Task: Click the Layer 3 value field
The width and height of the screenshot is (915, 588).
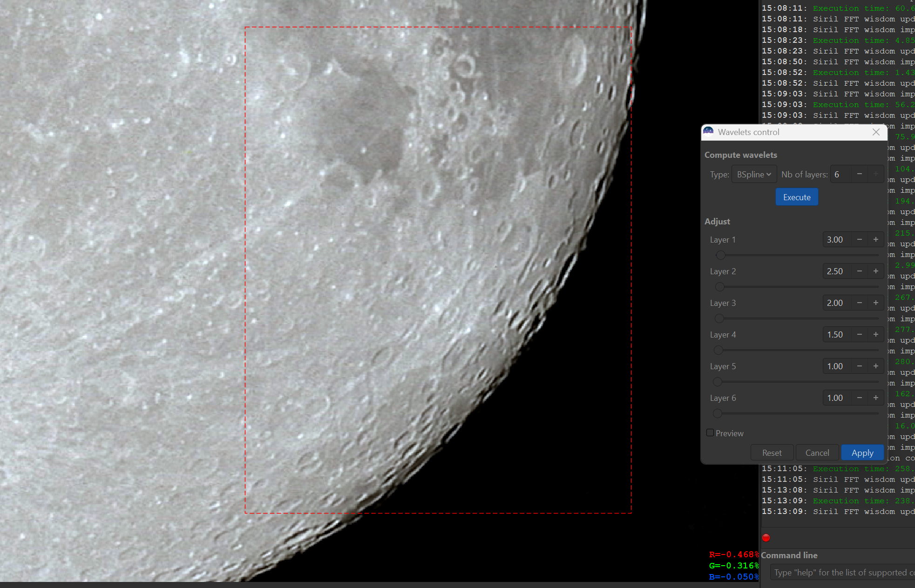Action: (x=836, y=303)
